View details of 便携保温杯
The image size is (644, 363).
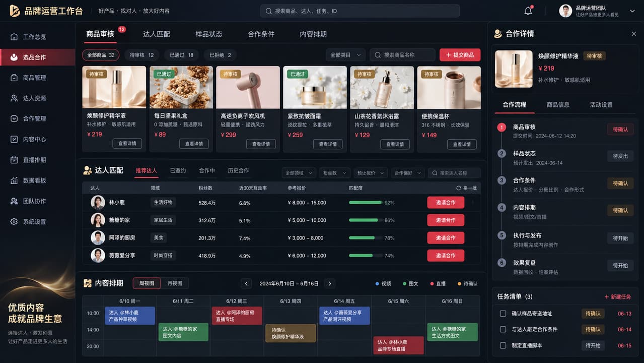[x=462, y=144]
